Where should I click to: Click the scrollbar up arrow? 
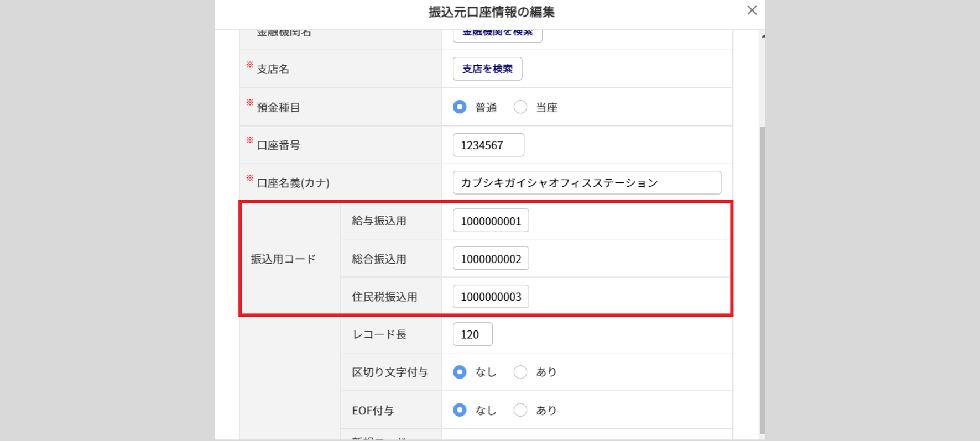pos(763,36)
